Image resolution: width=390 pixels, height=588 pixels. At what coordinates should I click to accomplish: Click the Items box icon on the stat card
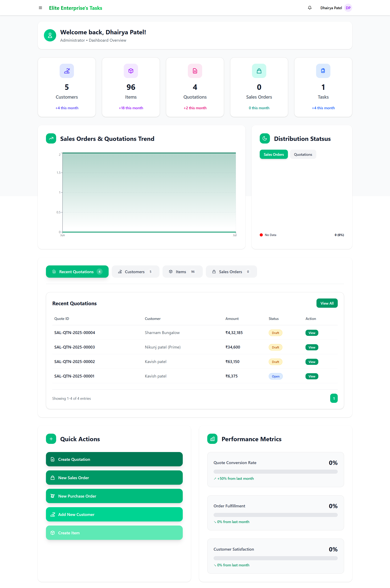click(131, 71)
